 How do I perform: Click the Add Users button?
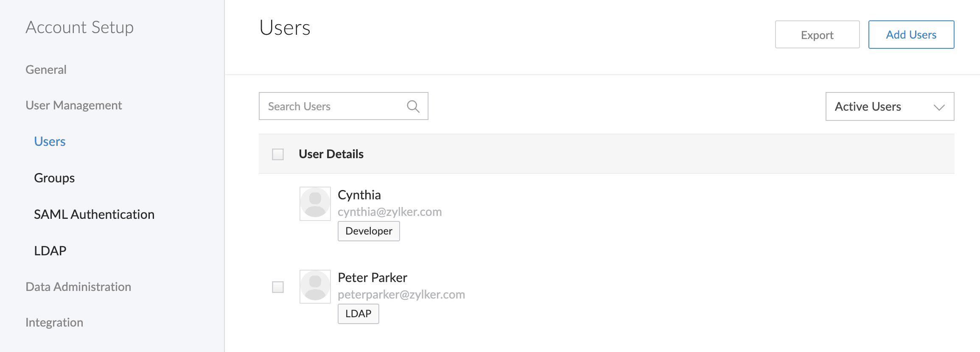911,35
